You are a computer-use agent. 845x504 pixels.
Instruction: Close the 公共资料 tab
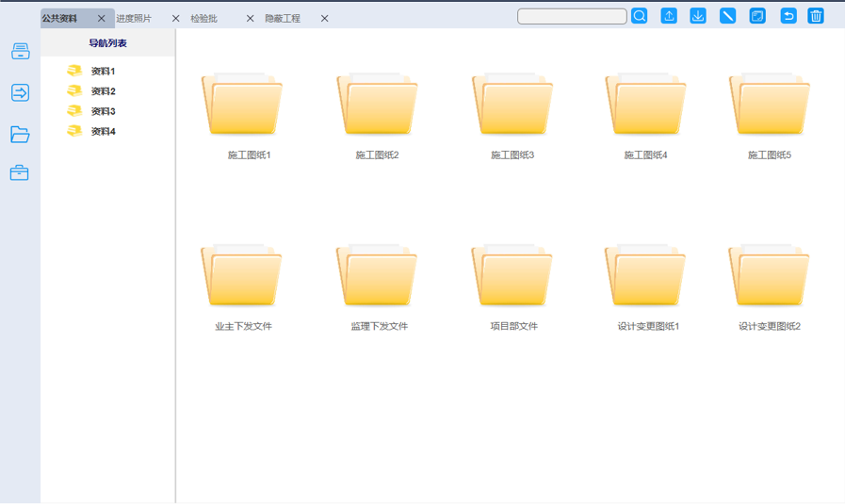102,19
